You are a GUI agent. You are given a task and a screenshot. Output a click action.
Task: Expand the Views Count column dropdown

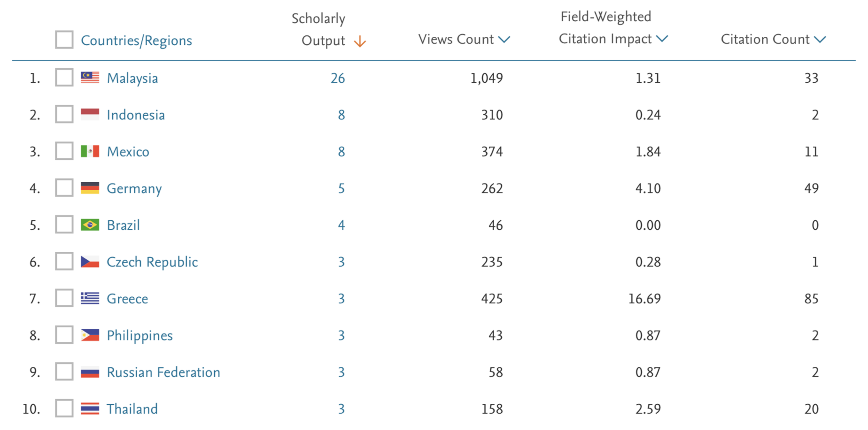504,40
